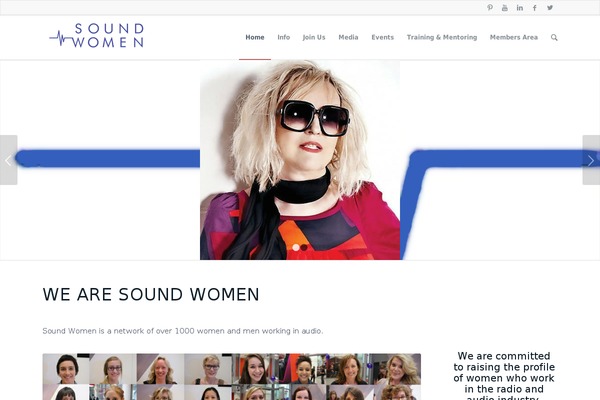Select the second slideshow dot indicator
Viewport: 600px width, 400px height.
coord(304,248)
